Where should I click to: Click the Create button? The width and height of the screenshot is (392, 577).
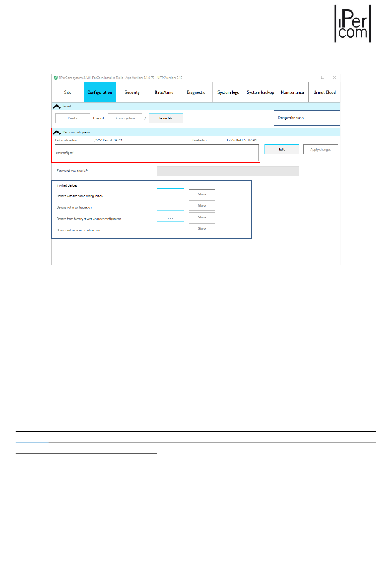tap(73, 118)
